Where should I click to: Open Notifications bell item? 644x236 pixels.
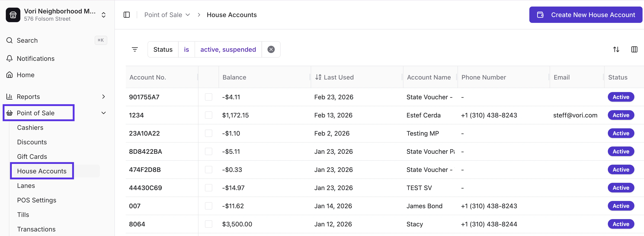[x=35, y=58]
